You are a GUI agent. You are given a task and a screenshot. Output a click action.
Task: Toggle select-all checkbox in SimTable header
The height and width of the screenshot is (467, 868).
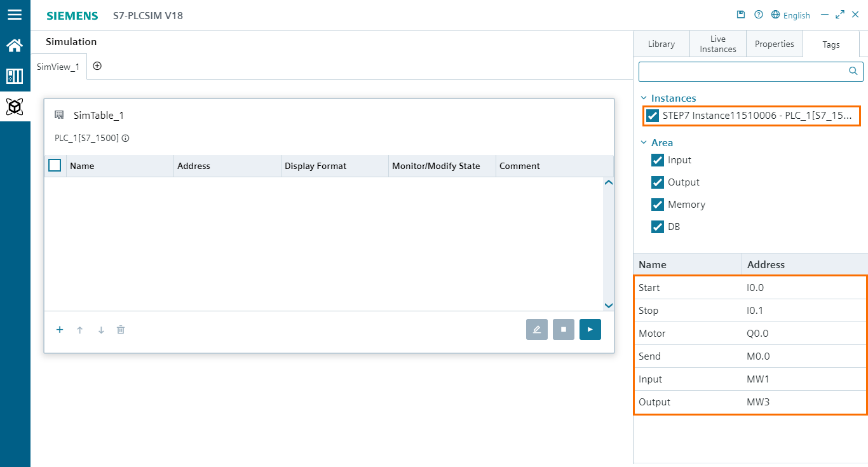click(x=55, y=165)
